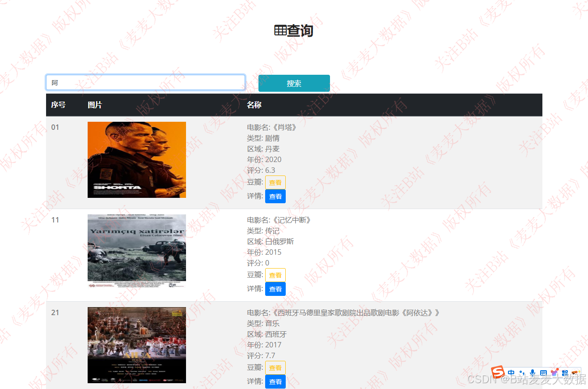Open the Sogou toolbox grid icon

(x=565, y=373)
